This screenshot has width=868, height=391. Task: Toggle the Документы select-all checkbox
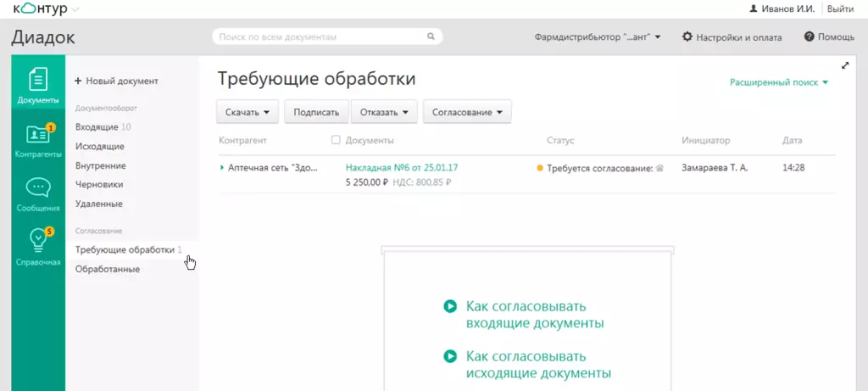[336, 140]
